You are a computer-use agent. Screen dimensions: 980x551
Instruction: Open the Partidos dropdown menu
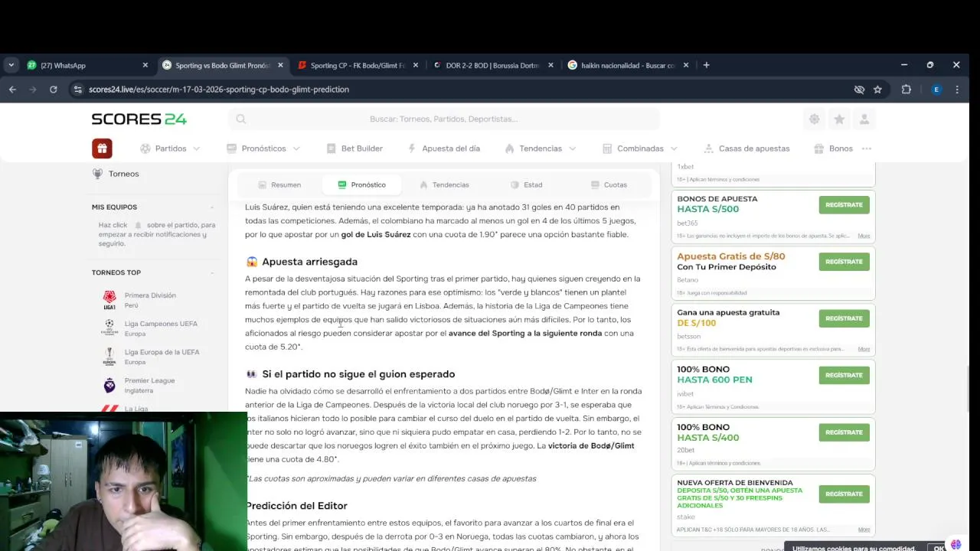coord(170,148)
